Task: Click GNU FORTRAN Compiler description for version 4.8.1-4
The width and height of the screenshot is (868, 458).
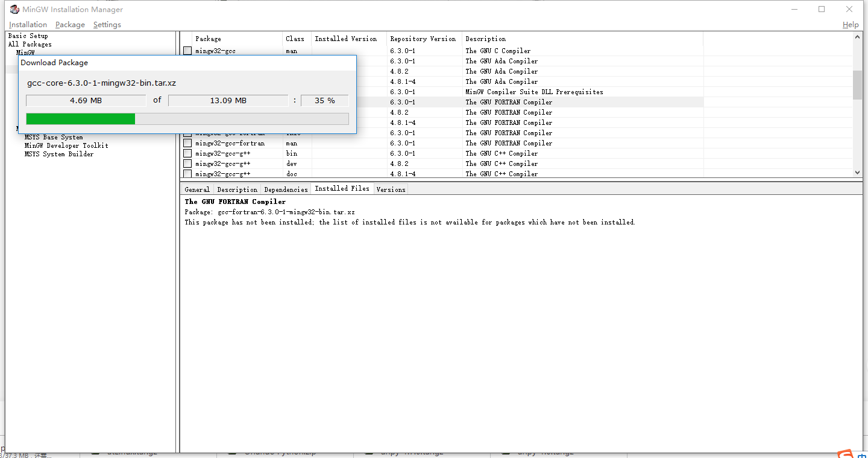Action: [x=509, y=123]
